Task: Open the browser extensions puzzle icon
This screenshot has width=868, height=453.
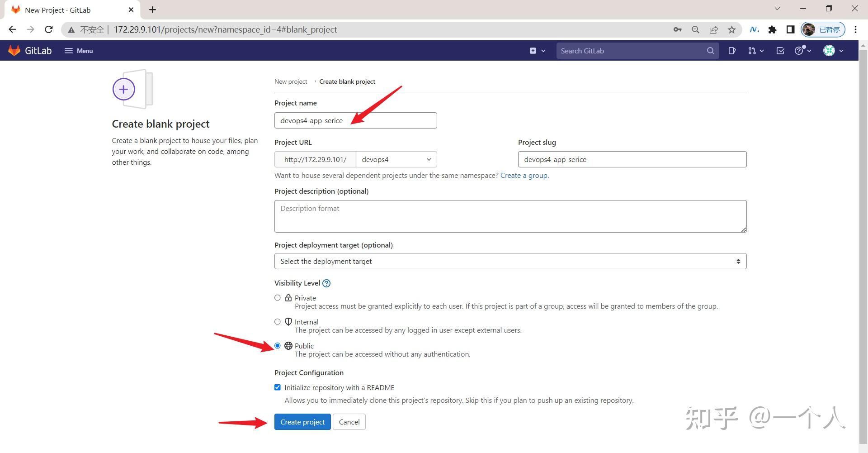Action: click(772, 29)
